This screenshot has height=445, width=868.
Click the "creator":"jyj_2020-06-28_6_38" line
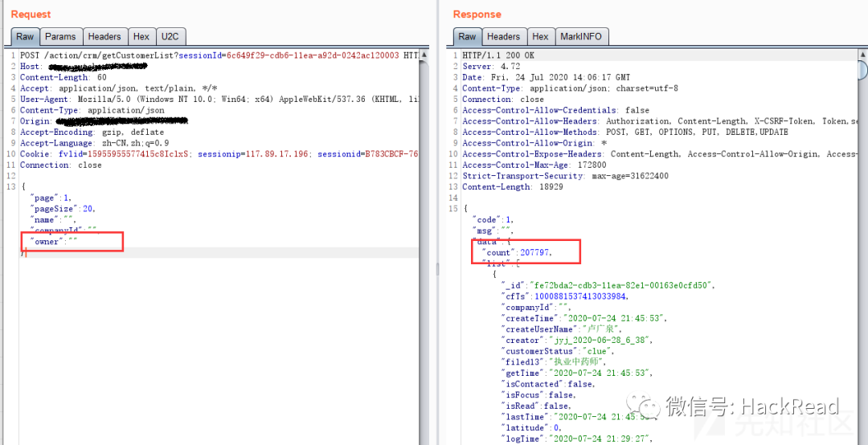point(577,341)
